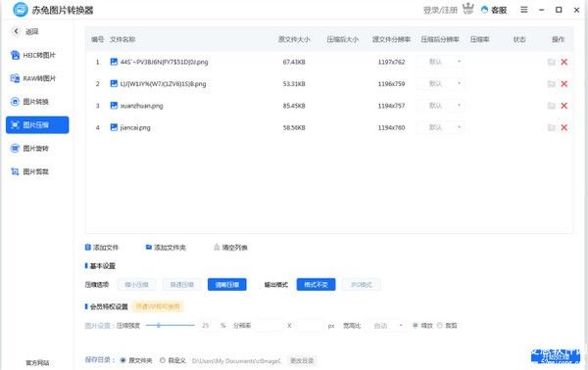Viewport: 588px width, 370px height.
Task: Choose the 格式不变 output format button
Action: 316,285
